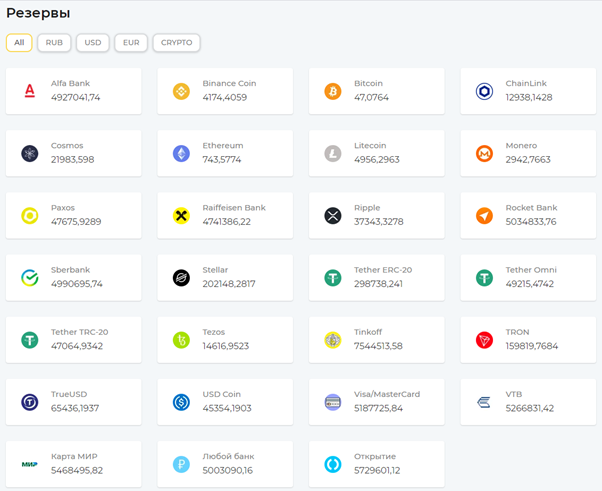Click the USD Coin label
Image resolution: width=602 pixels, height=491 pixels.
[x=222, y=394]
